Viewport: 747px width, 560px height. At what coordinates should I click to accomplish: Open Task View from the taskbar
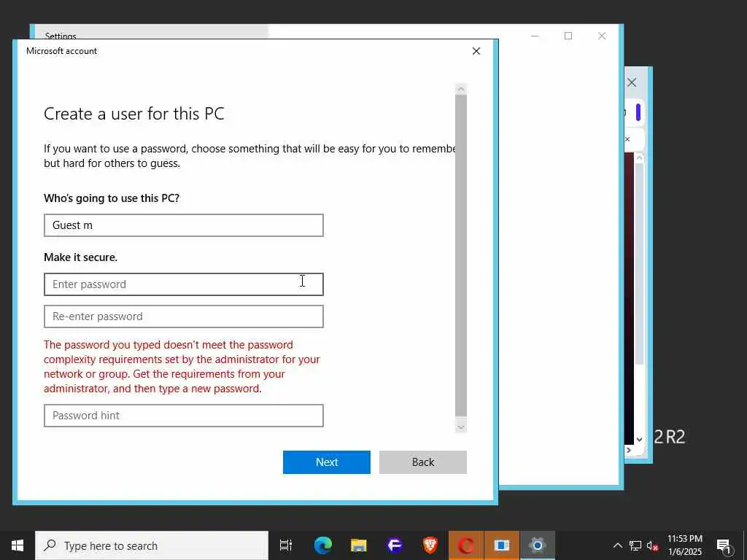click(x=286, y=545)
